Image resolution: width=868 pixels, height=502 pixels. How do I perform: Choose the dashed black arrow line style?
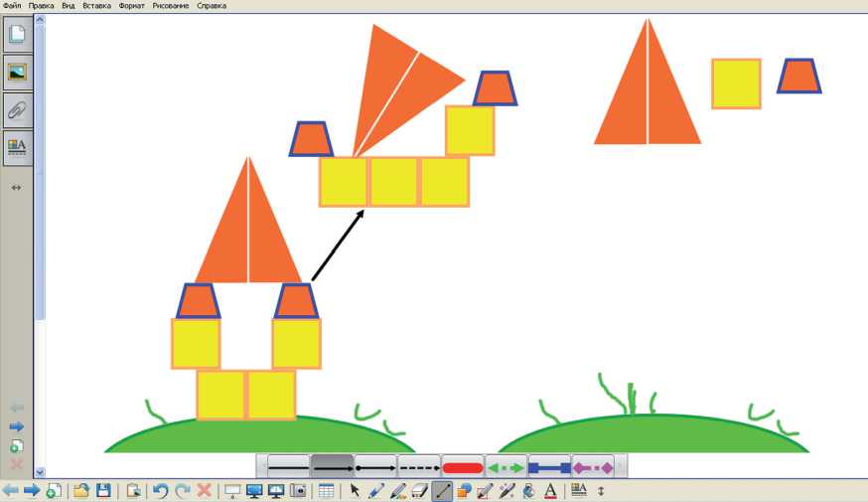[x=419, y=467]
